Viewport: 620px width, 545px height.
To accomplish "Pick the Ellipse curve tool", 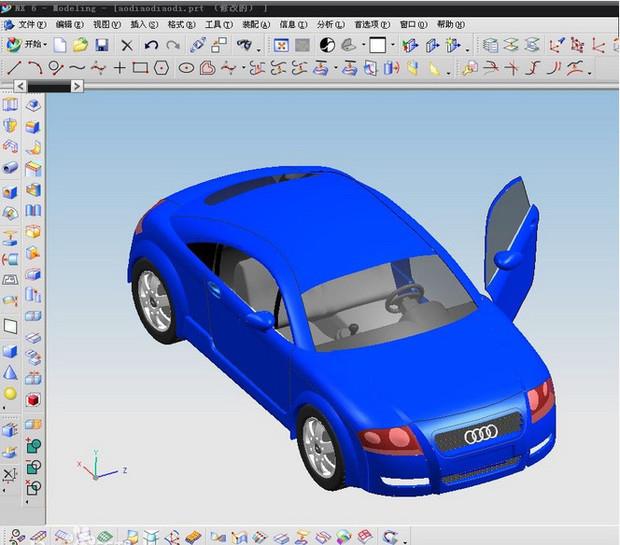I will [186, 68].
